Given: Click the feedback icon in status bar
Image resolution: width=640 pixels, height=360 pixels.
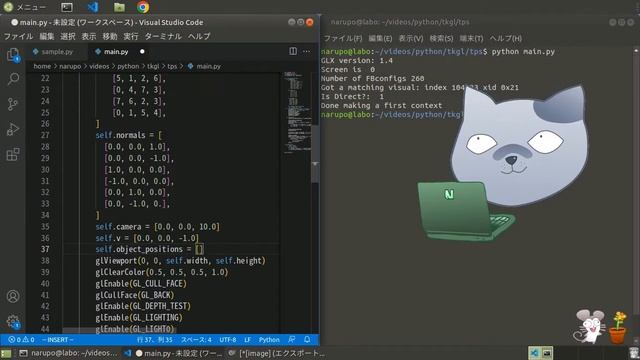Looking at the screenshot, I should tap(292, 340).
